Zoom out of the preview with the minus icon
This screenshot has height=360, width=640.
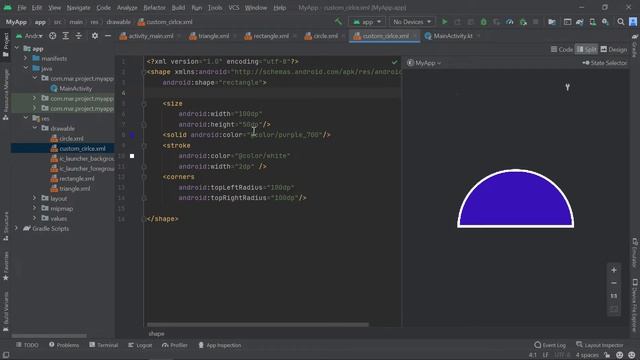[x=613, y=283]
